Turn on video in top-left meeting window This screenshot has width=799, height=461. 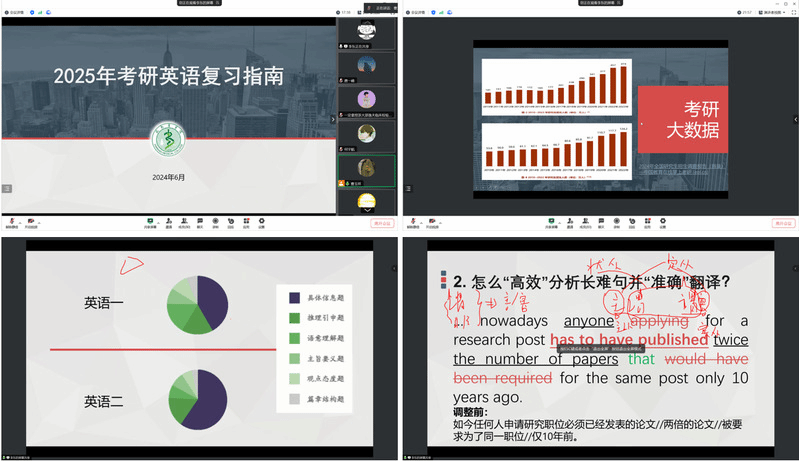tap(32, 221)
